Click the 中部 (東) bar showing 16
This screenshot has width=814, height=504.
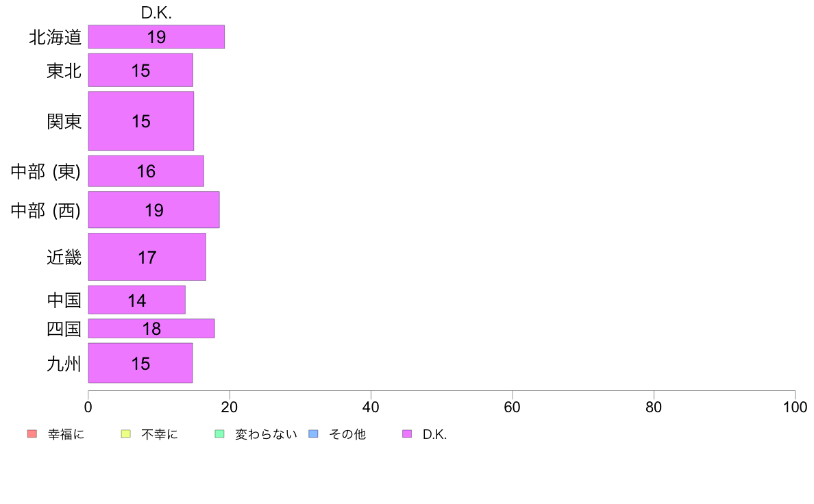click(146, 171)
